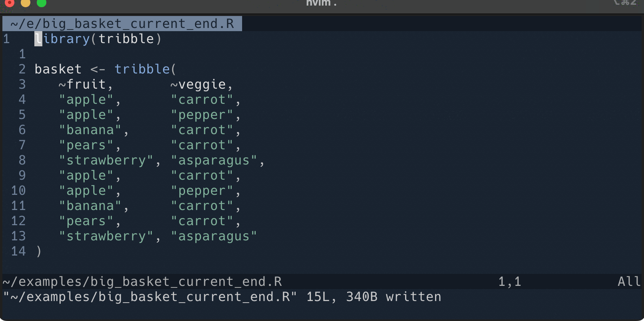Click the big_basket_current_end.R buffer tab

(x=122, y=24)
